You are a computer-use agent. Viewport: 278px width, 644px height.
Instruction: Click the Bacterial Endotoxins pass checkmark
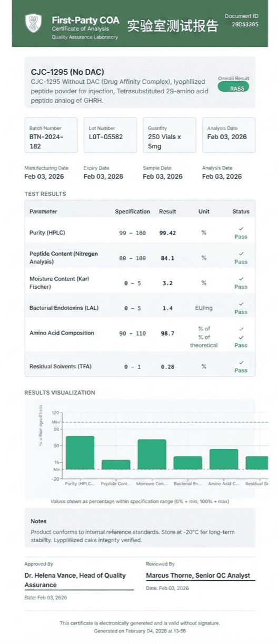tap(241, 304)
